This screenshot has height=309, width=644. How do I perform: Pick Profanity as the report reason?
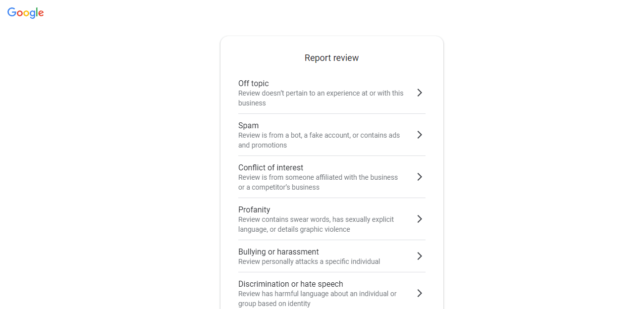pyautogui.click(x=254, y=209)
